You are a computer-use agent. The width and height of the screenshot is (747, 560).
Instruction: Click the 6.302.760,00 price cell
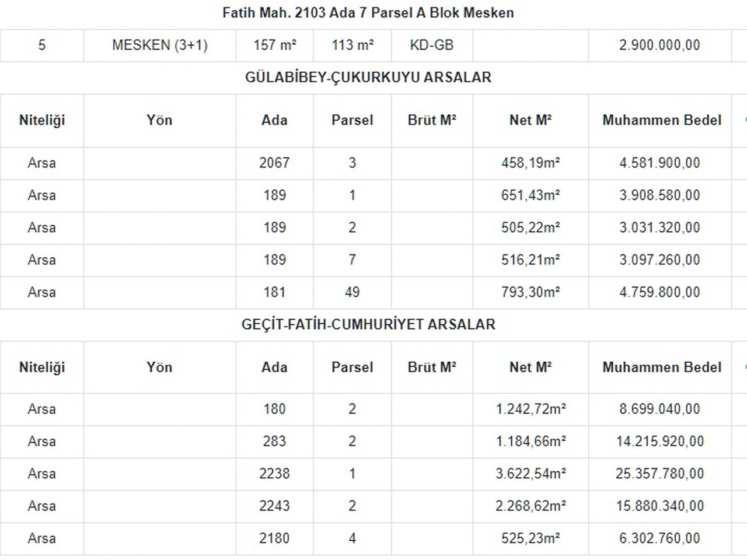[659, 538]
